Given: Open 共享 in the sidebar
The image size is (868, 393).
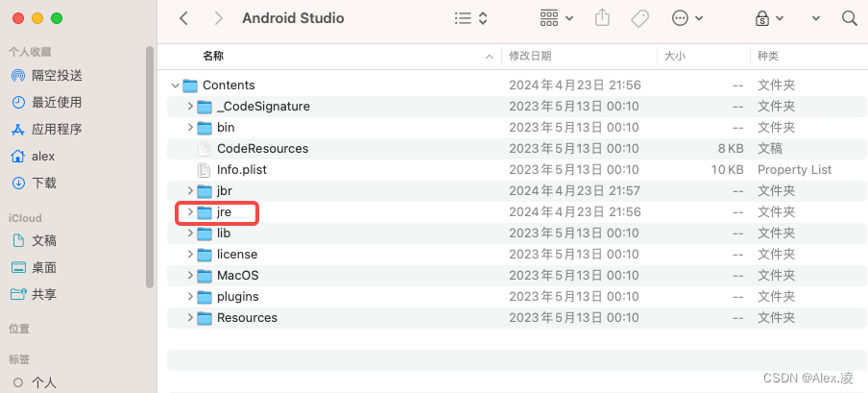Looking at the screenshot, I should 35,294.
